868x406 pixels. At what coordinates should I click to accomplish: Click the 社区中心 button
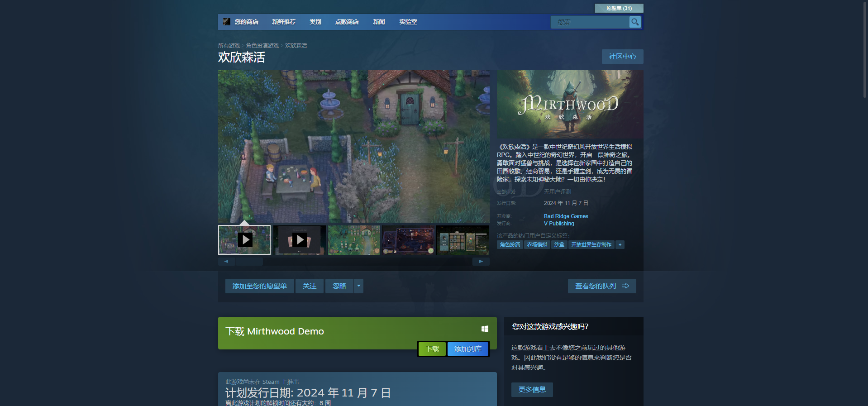click(622, 57)
